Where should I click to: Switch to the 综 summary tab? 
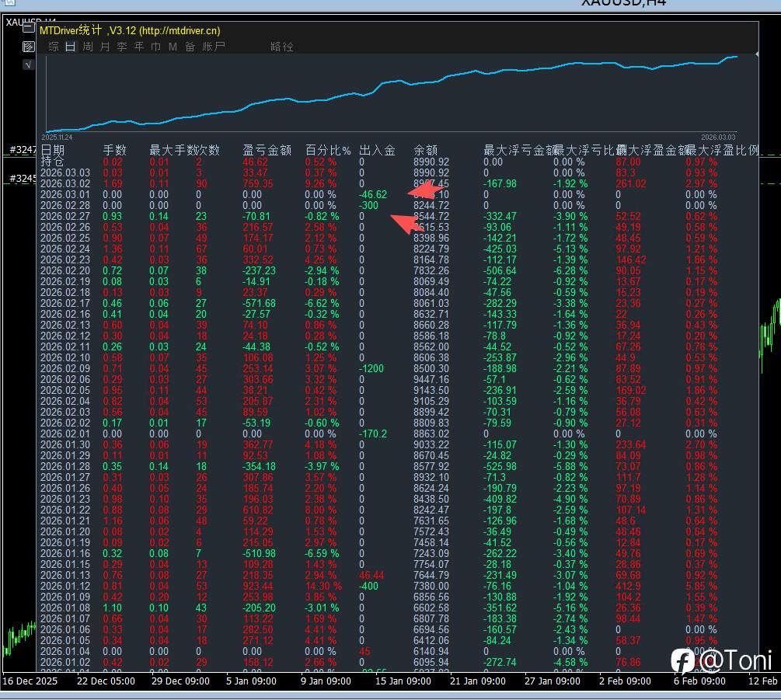click(52, 46)
